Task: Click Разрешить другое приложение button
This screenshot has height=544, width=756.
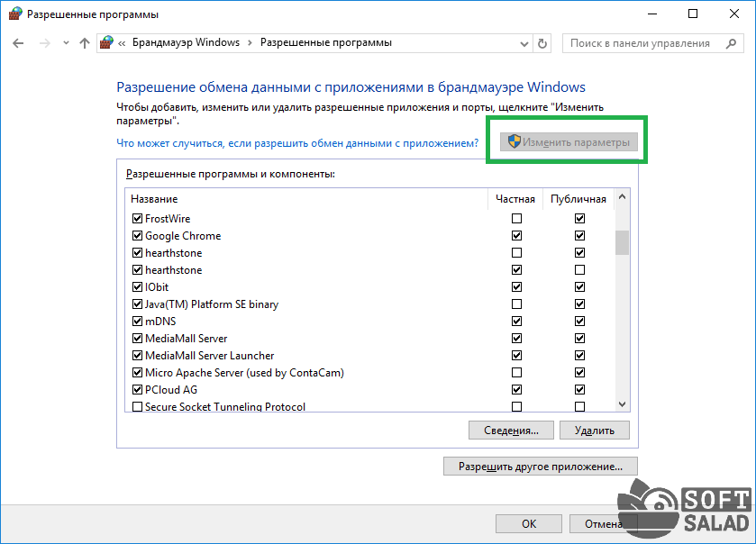Action: (x=541, y=467)
